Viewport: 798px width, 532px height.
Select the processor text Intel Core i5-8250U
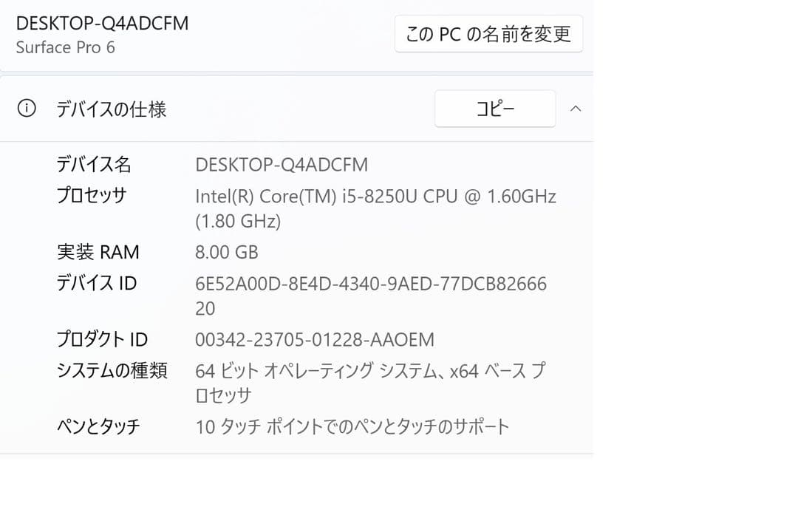(x=373, y=196)
